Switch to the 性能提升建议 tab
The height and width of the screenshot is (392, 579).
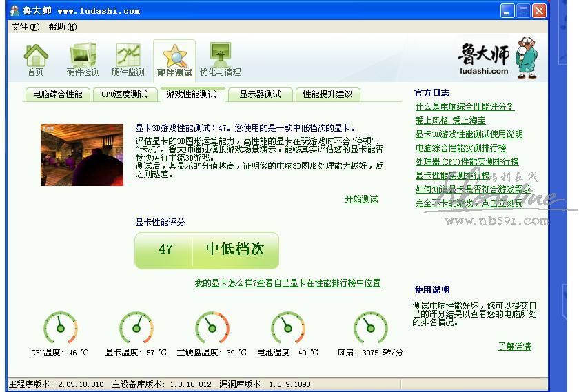327,94
